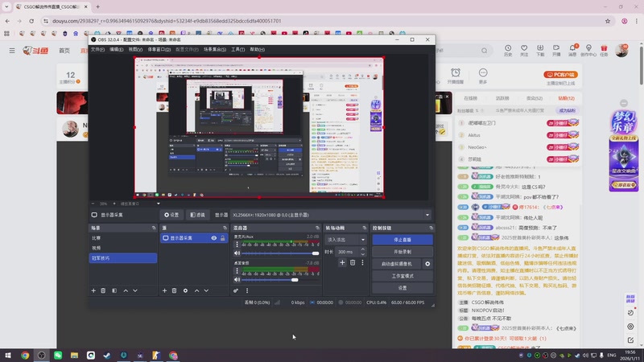Add a new scene with the plus icon
The image size is (644, 362).
coord(93,290)
